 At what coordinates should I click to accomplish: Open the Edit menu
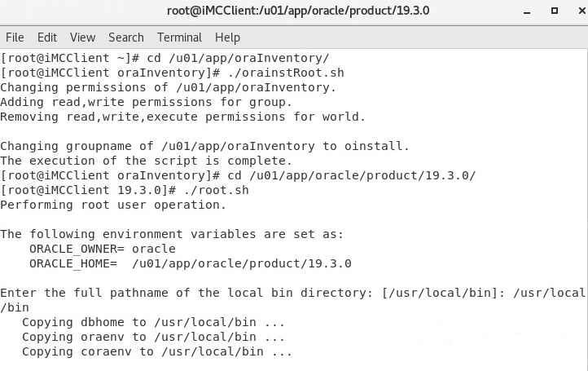point(47,38)
